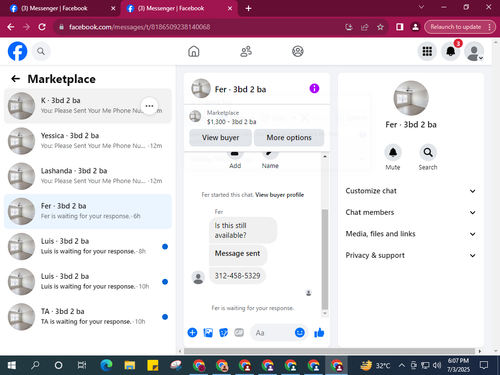
Task: Open Luis conversation from 10h ago
Action: tap(88, 282)
